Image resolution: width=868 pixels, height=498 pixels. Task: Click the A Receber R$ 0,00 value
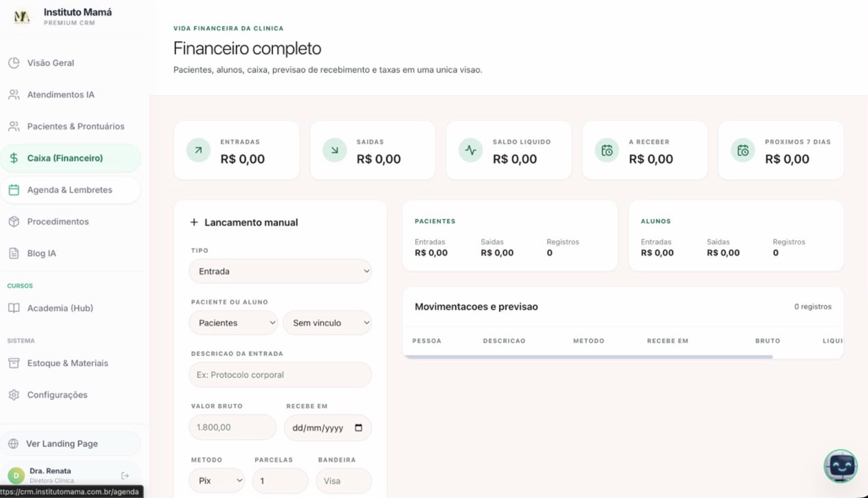(651, 159)
